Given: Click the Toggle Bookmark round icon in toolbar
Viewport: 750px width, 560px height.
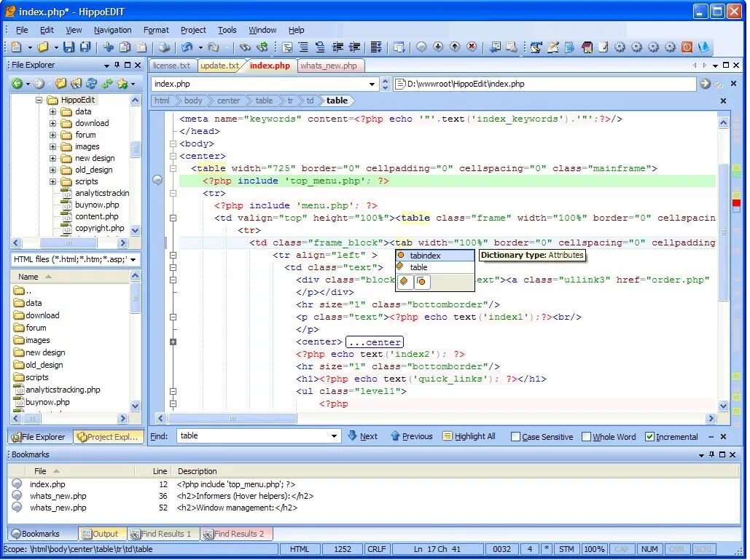Looking at the screenshot, I should (x=421, y=47).
